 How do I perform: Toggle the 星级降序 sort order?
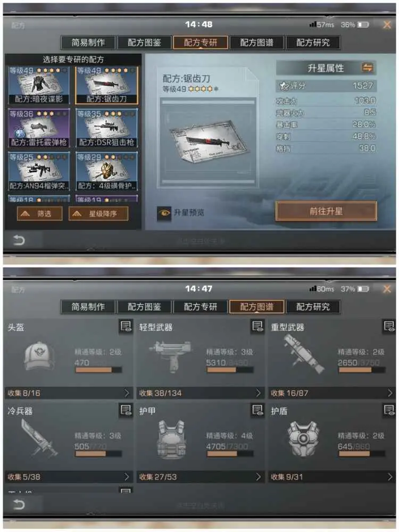[x=98, y=214]
